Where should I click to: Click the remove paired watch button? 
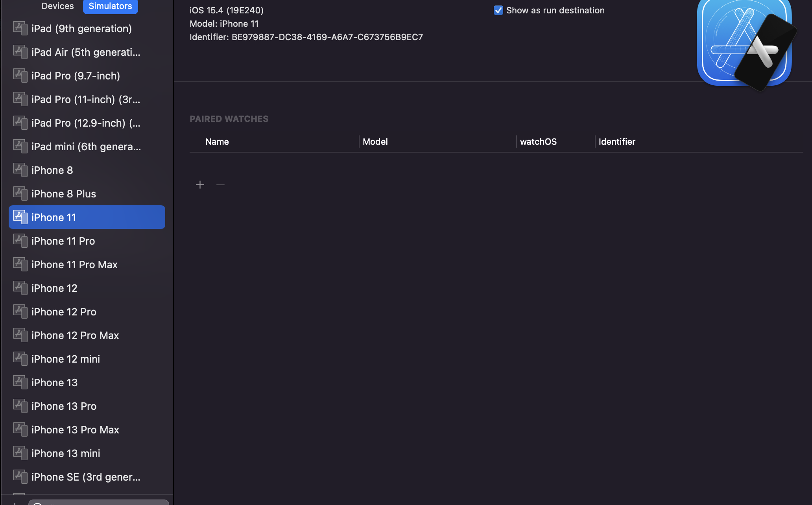220,184
